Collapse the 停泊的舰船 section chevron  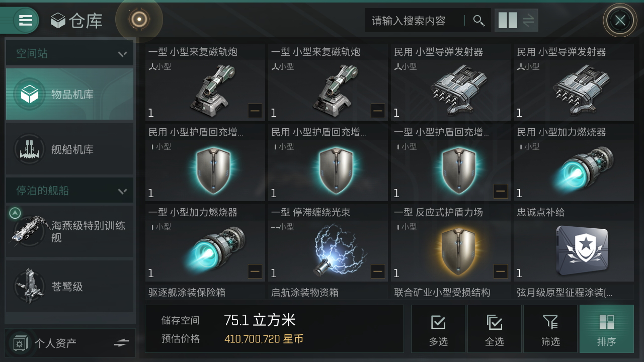(122, 191)
